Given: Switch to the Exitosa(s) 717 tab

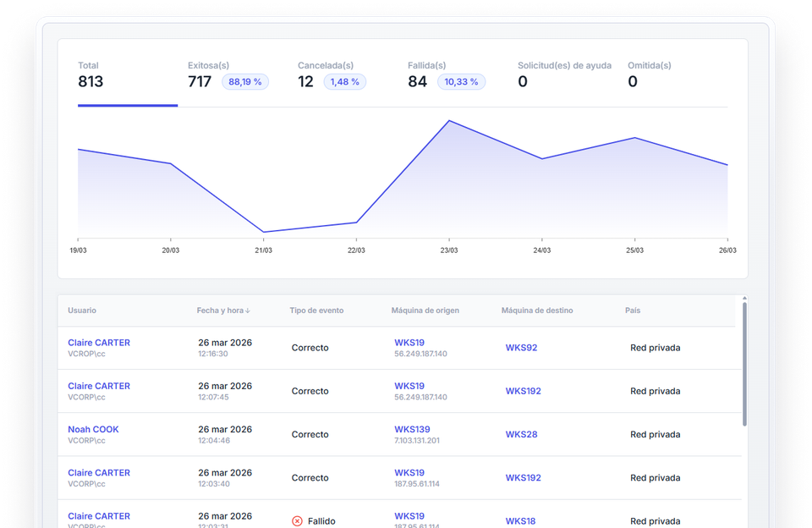Looking at the screenshot, I should point(228,75).
